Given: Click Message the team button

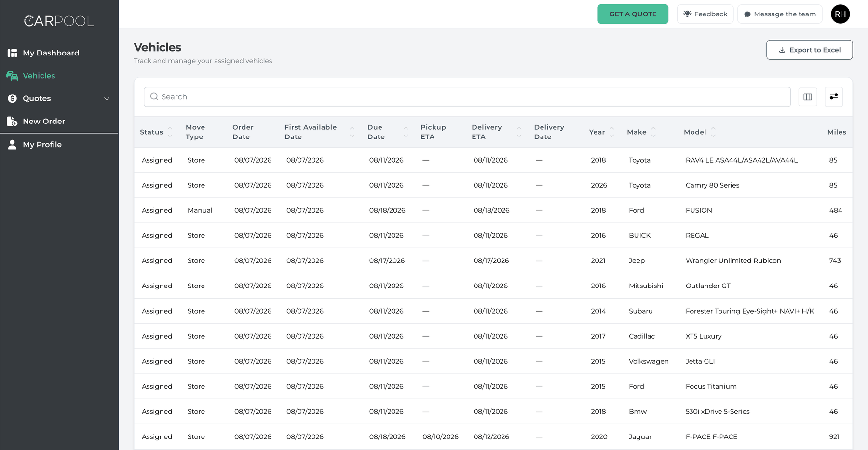Looking at the screenshot, I should tap(780, 14).
